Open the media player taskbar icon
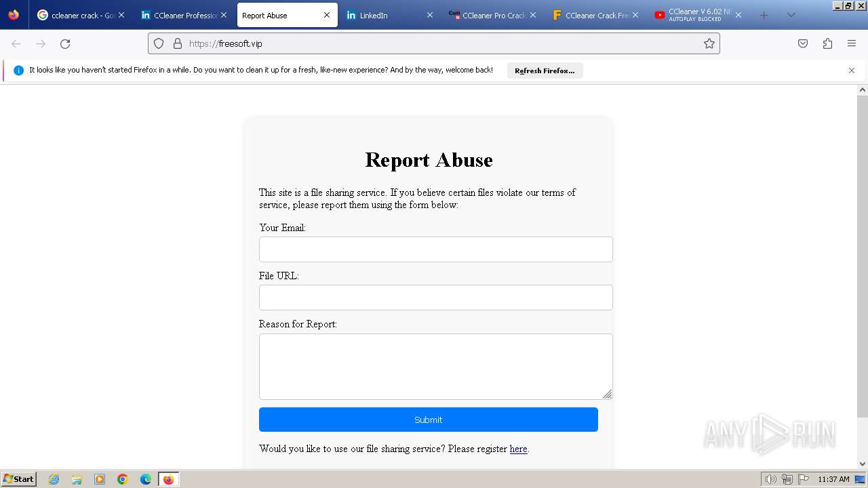 100,479
